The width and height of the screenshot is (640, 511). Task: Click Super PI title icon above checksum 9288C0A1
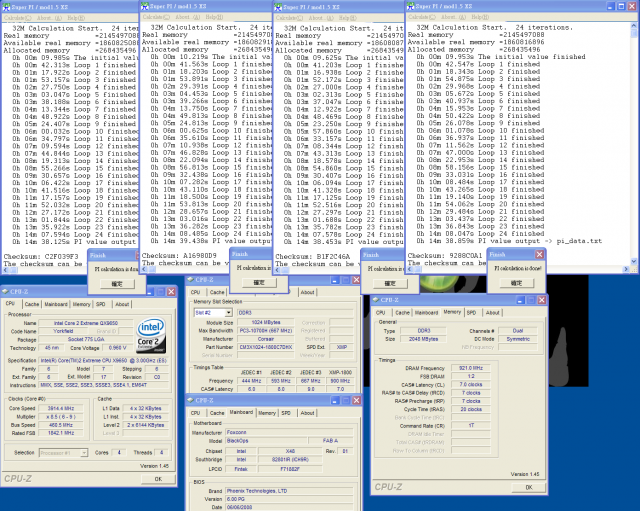pyautogui.click(x=411, y=6)
